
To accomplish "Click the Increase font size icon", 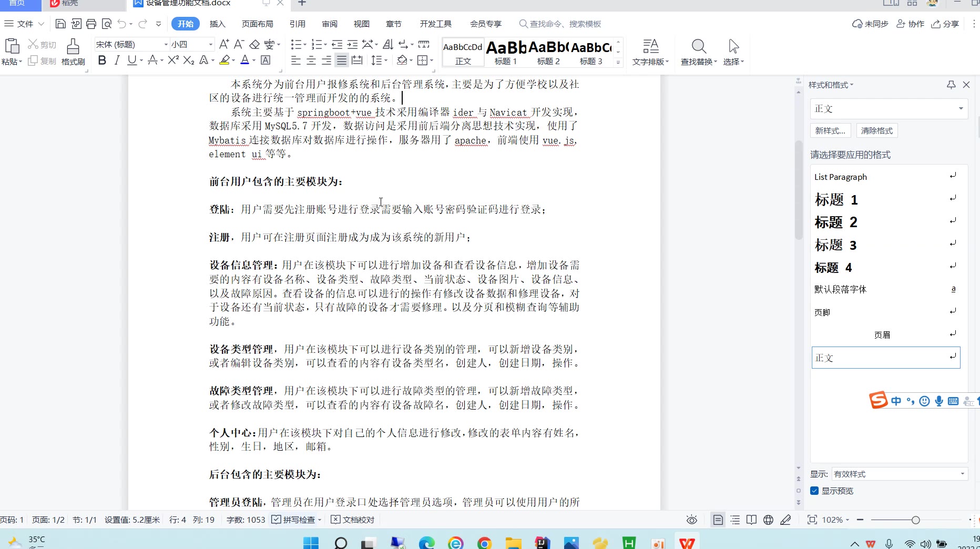I will coord(224,44).
